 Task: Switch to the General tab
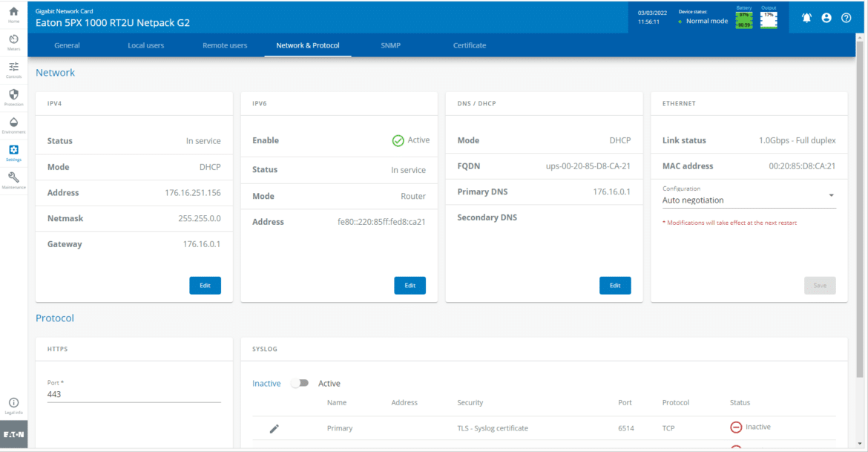[x=67, y=45]
